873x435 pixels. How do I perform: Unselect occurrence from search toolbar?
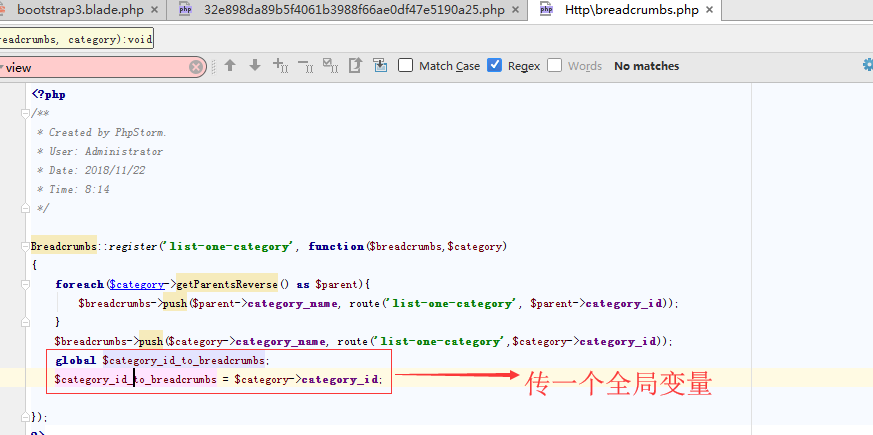pyautogui.click(x=306, y=66)
